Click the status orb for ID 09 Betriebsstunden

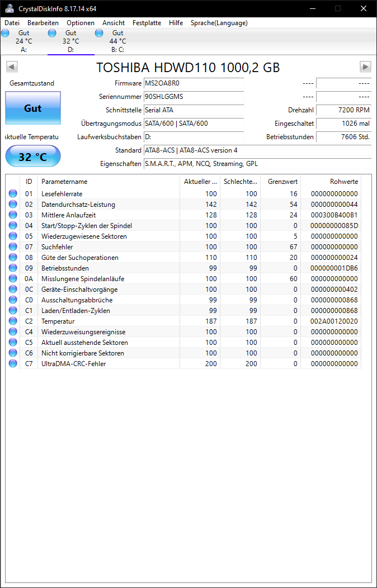[13, 268]
